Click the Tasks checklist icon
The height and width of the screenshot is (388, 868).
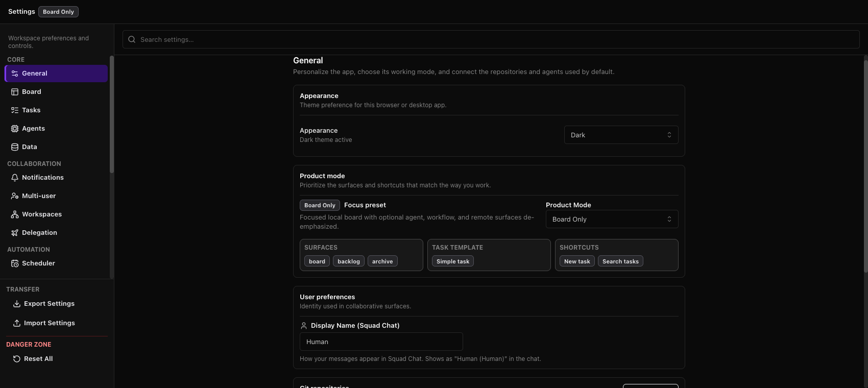tap(15, 110)
